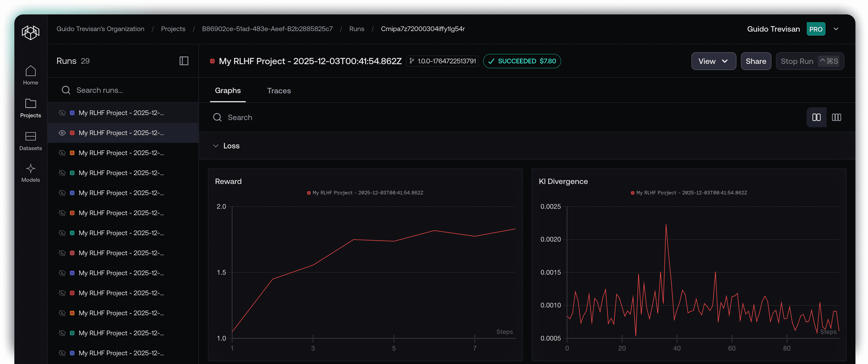This screenshot has width=868, height=364.
Task: Collapse the Loss section
Action: click(x=216, y=146)
